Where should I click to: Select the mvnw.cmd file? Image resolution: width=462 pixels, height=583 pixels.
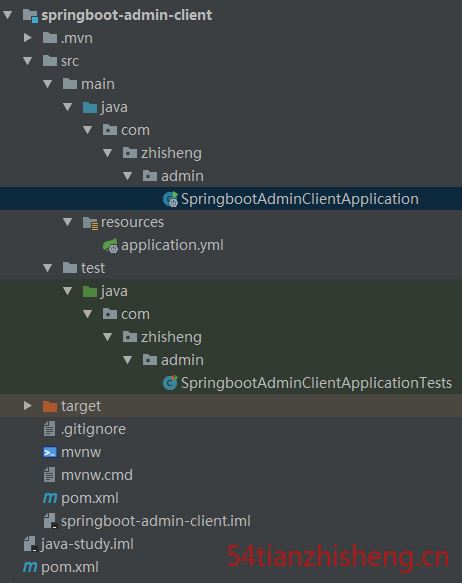[x=88, y=475]
